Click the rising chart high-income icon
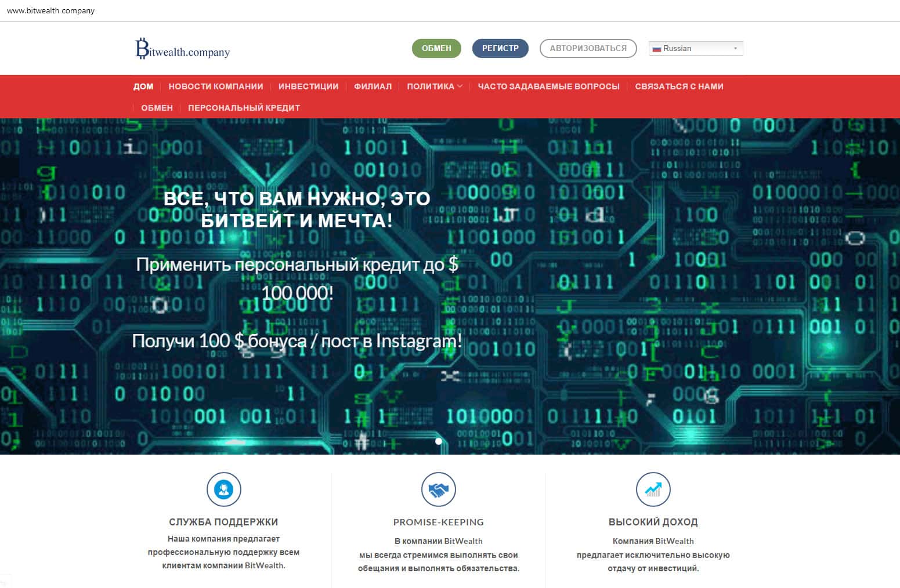Screen dimensions: 900x588 pos(653,489)
